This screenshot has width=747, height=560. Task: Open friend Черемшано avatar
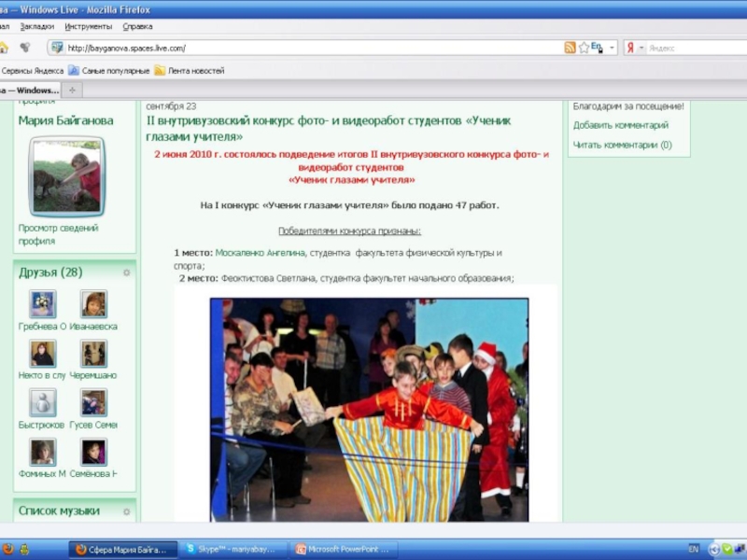[93, 354]
